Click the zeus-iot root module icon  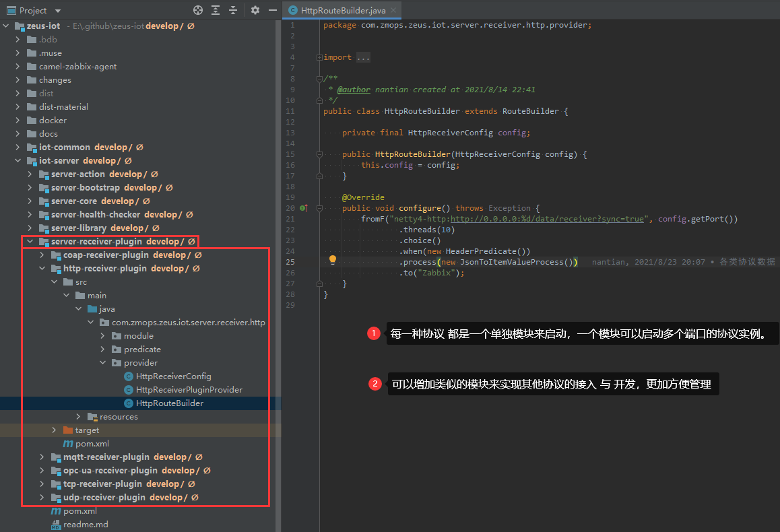click(x=20, y=26)
